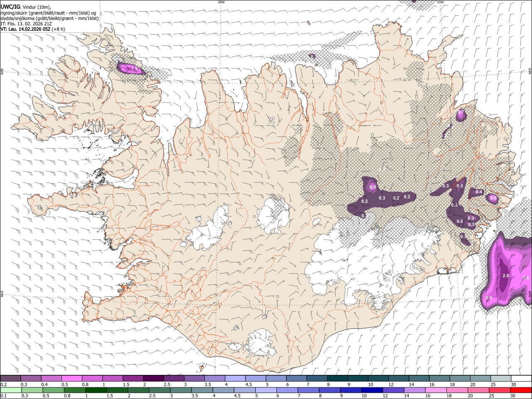The image size is (532, 399).
Task: Click the 15W longitude label
Action: coord(440,2)
